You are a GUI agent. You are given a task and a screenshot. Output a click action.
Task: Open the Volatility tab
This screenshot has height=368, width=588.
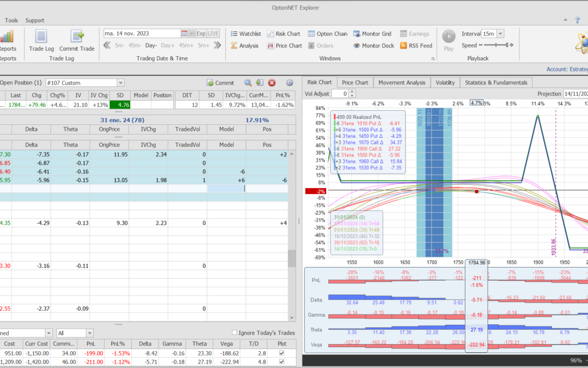point(445,82)
